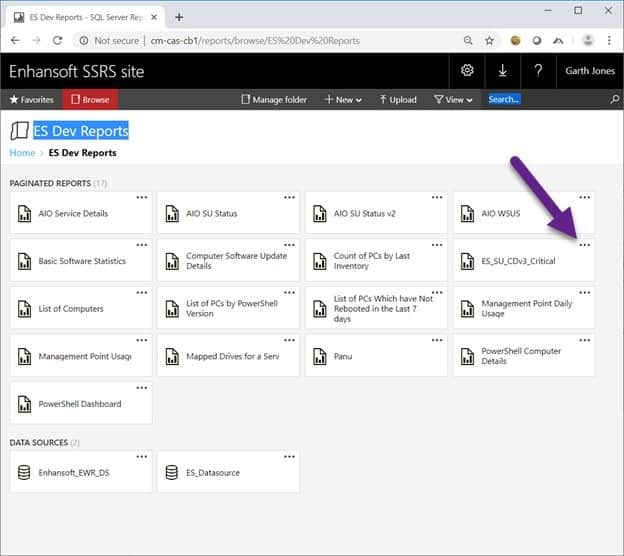
Task: Click the Enhansoft_EWR_DS data source icon
Action: 24,472
